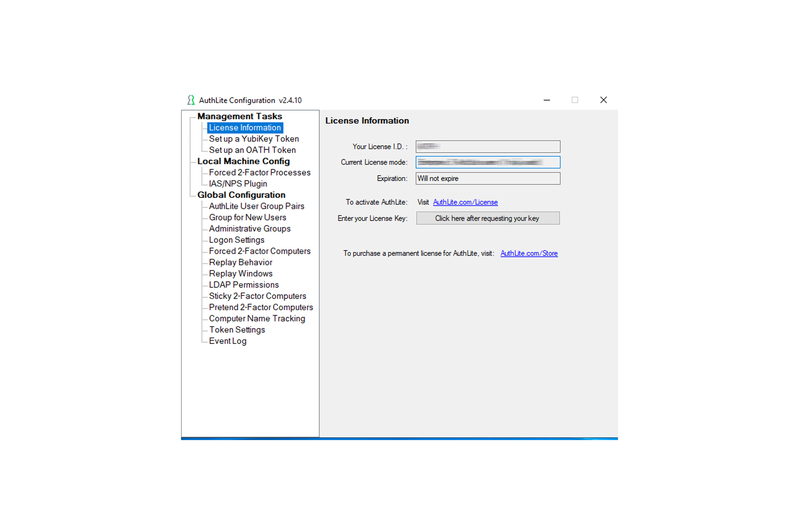Open Token Settings
This screenshot has height=532, width=799.
pos(237,330)
